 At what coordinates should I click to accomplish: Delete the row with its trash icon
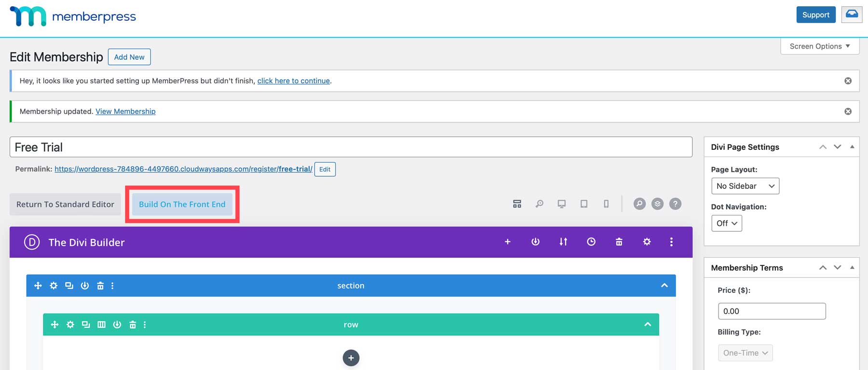tap(133, 325)
